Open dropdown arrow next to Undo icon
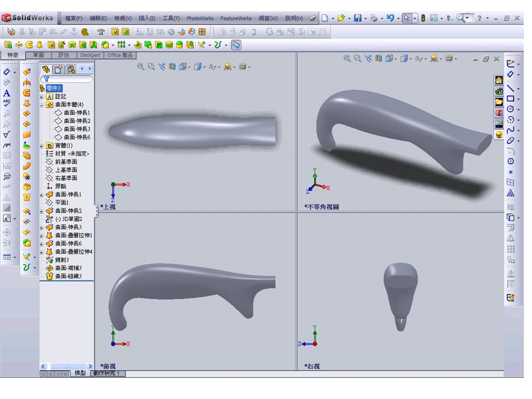 click(x=398, y=18)
